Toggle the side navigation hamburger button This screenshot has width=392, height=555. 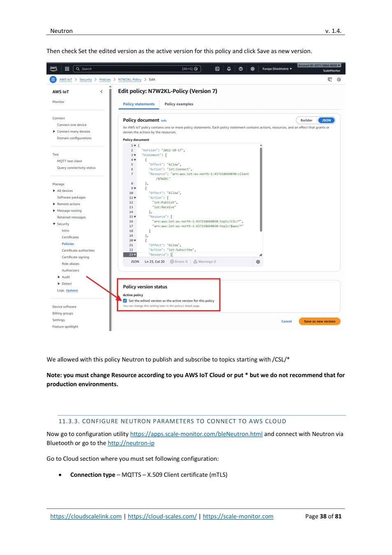(53, 79)
